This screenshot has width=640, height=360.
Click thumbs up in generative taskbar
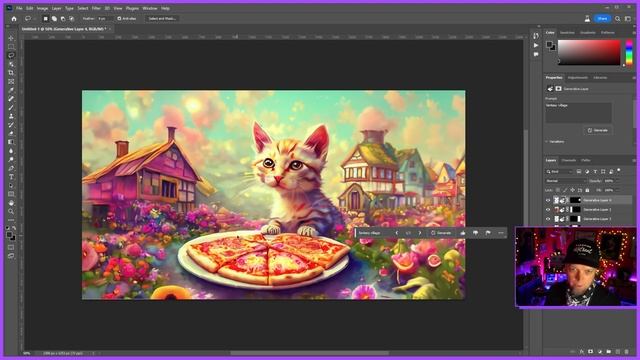[463, 233]
